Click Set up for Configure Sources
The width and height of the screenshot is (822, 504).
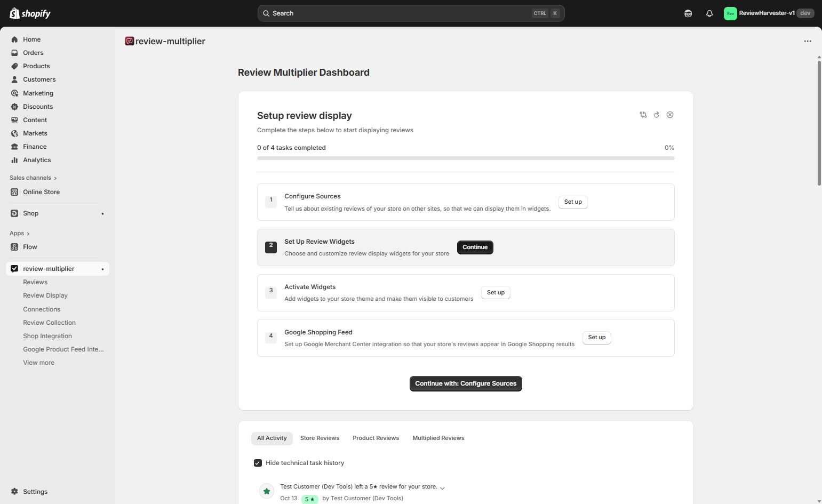(573, 202)
